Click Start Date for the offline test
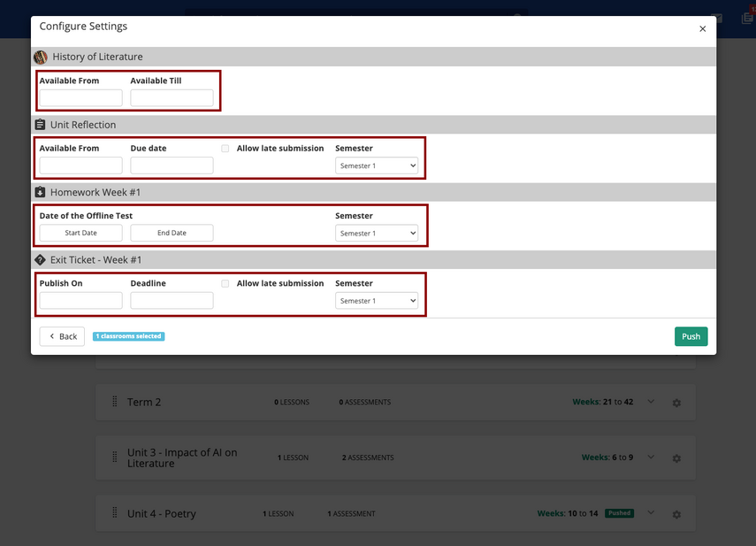Image resolution: width=756 pixels, height=546 pixels. point(81,234)
